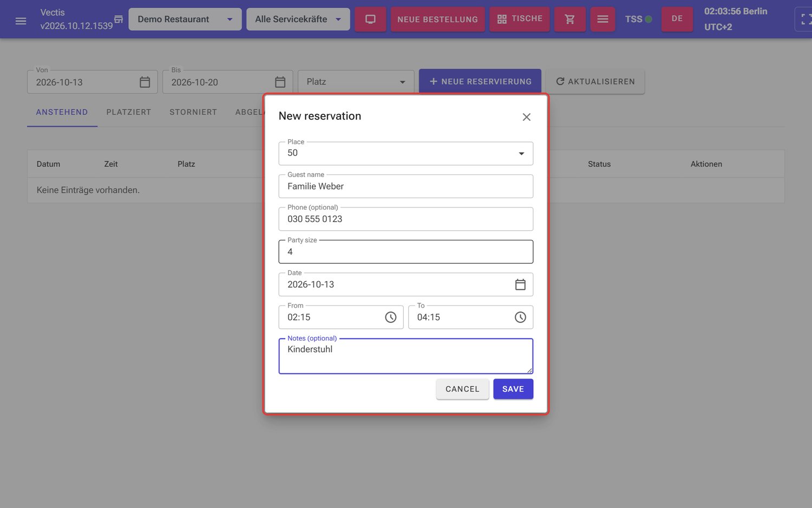Open the Platz filter dropdown
Image resolution: width=812 pixels, height=508 pixels.
click(356, 82)
